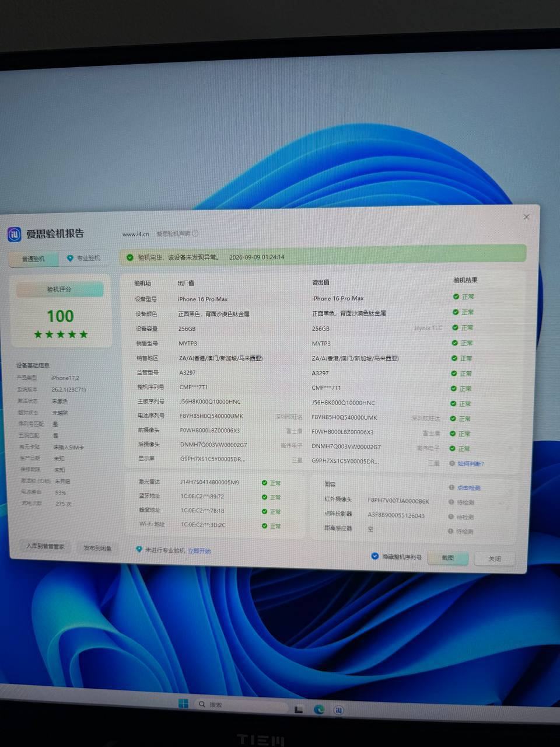
Task: Select the 红外摄像头 serial F8PH7V00TJA0000B6K
Action: tap(398, 501)
